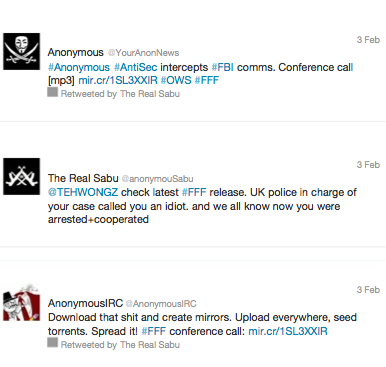Open the YourAnonNews pirate mask avatar

pyautogui.click(x=22, y=51)
